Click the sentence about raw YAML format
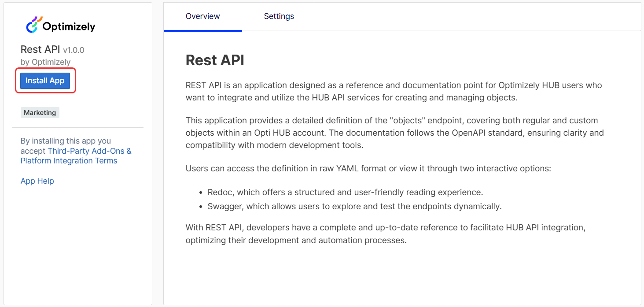The width and height of the screenshot is (644, 307). [x=368, y=169]
